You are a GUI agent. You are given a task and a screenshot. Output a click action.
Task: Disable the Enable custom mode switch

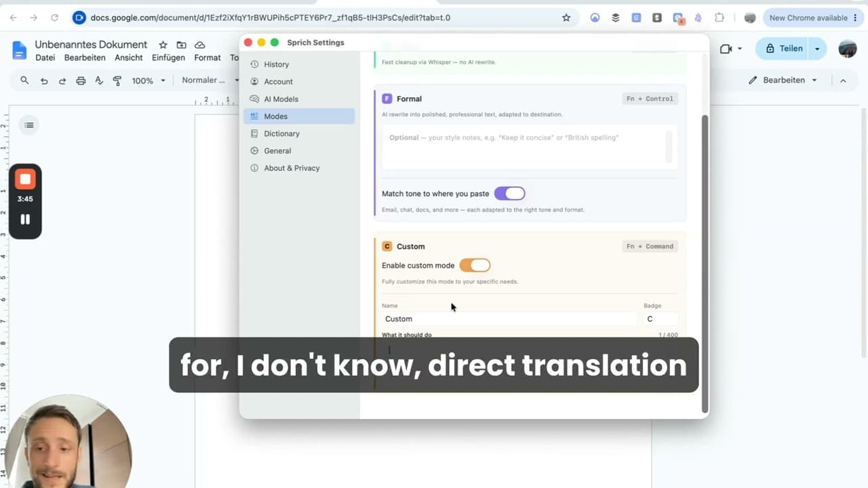[x=475, y=266]
